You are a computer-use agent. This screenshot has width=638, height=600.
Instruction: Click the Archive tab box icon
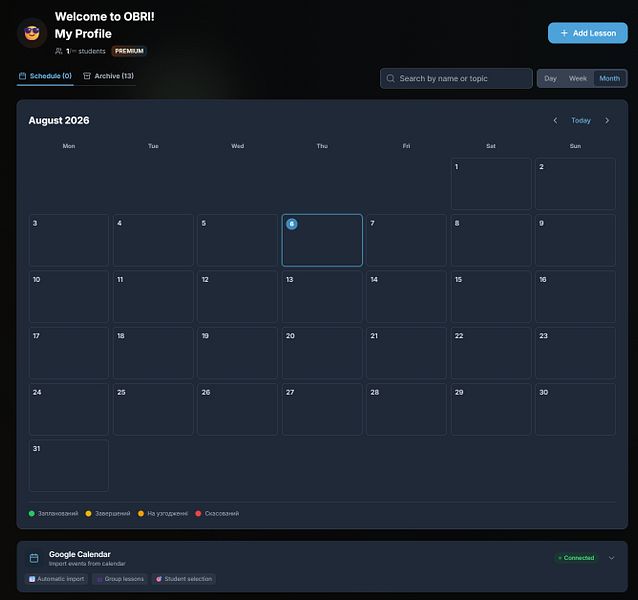[87, 76]
